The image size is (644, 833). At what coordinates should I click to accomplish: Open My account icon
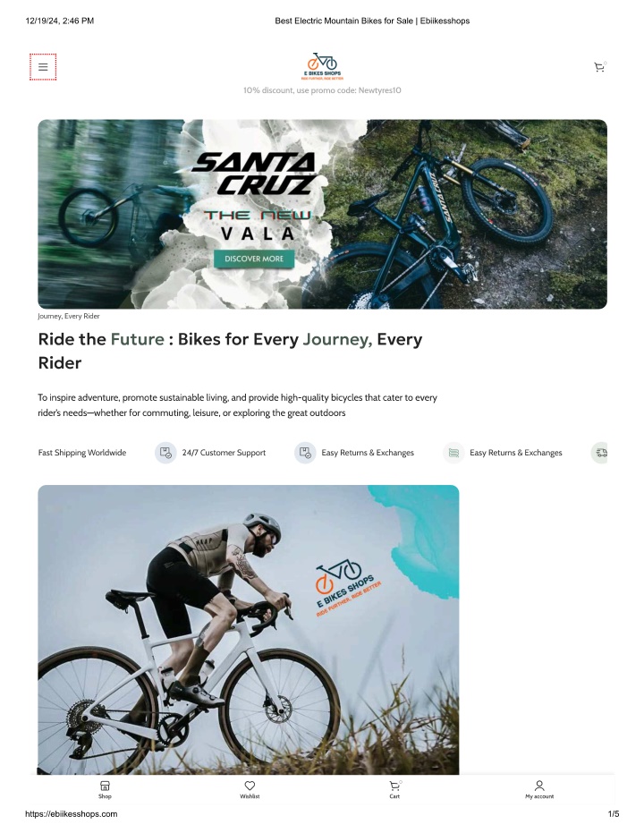(x=539, y=789)
